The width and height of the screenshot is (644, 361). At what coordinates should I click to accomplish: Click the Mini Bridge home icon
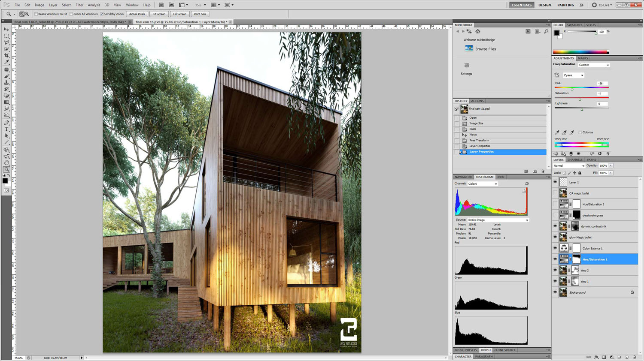pos(478,31)
